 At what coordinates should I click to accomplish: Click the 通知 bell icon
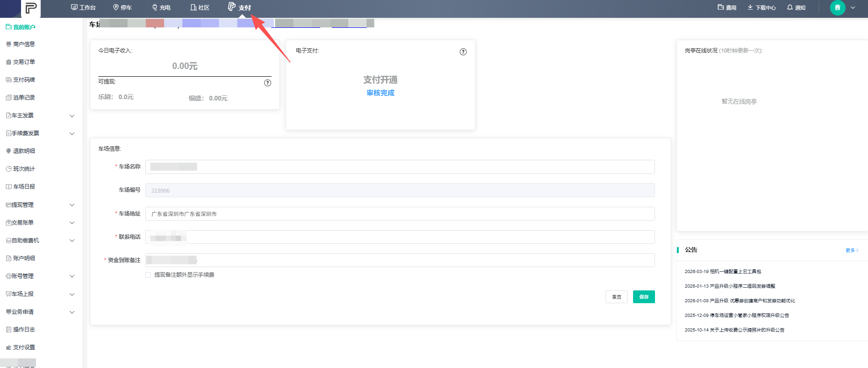pos(790,7)
